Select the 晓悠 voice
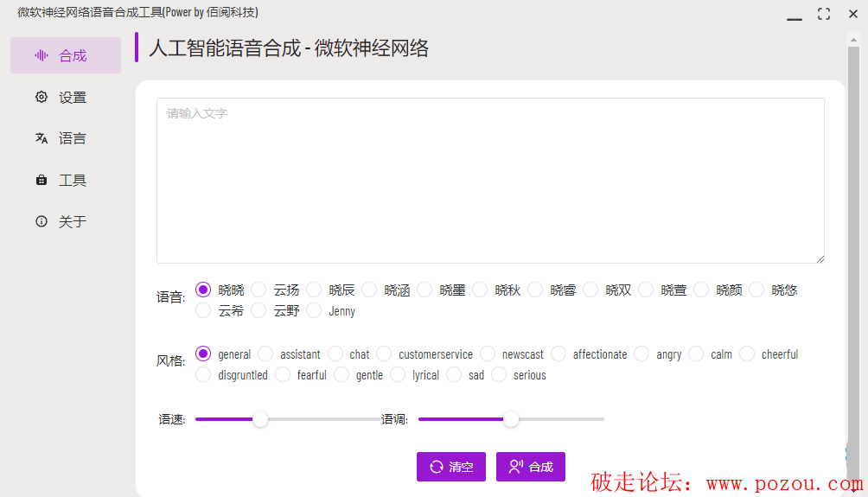The width and height of the screenshot is (868, 497). [x=756, y=290]
